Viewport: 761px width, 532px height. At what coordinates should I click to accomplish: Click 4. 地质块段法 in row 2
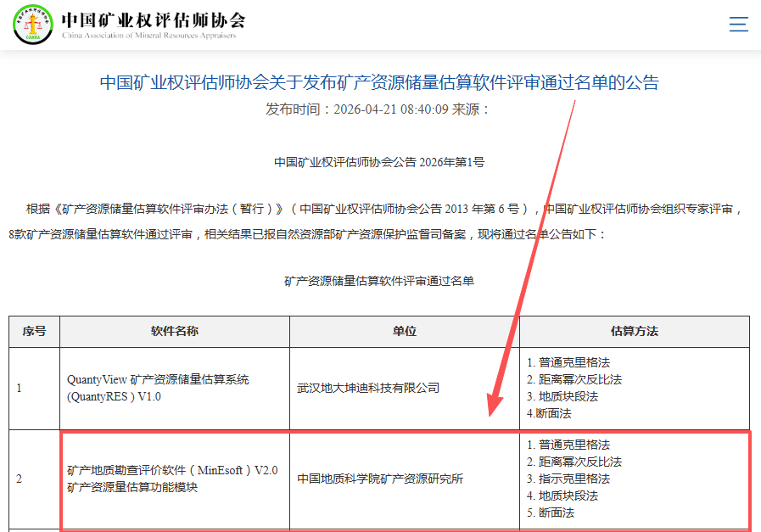(x=562, y=496)
